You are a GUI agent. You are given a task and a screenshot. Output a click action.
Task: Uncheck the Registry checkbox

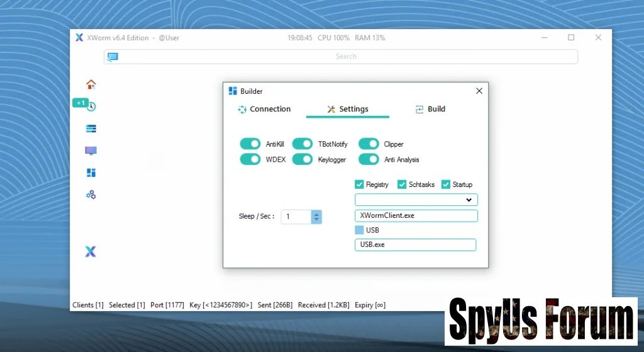point(359,185)
